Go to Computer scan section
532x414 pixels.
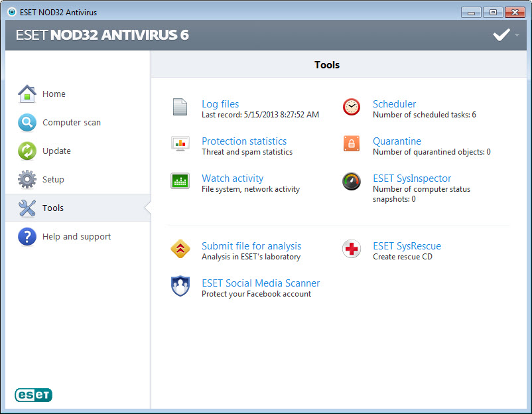tap(78, 123)
